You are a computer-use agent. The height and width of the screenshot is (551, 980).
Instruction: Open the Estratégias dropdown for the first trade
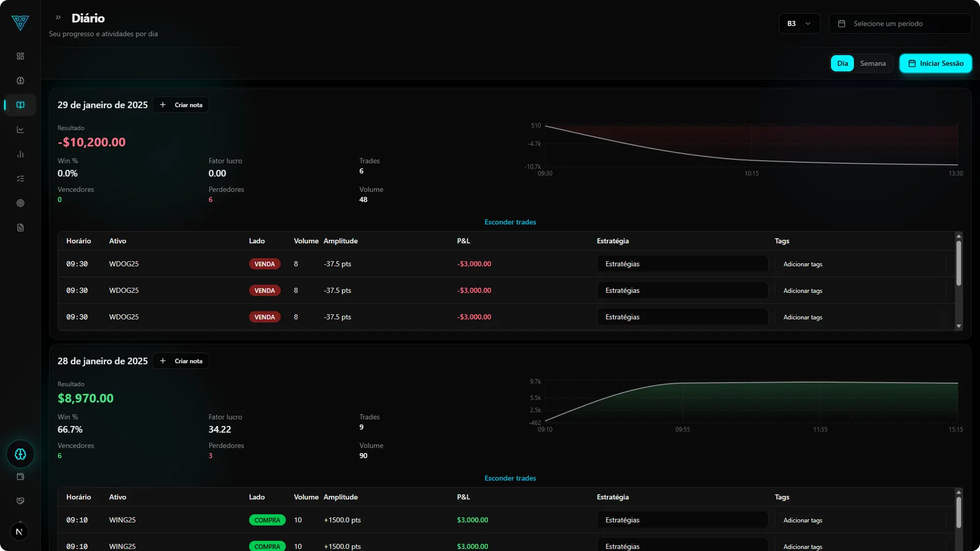point(682,264)
